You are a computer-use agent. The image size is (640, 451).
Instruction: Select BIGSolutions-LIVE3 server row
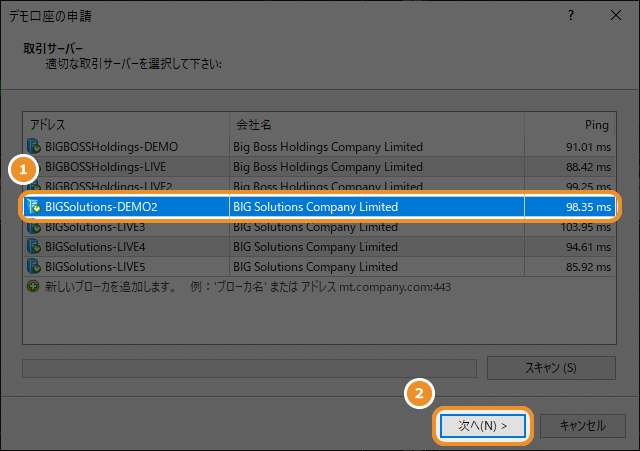point(319,227)
